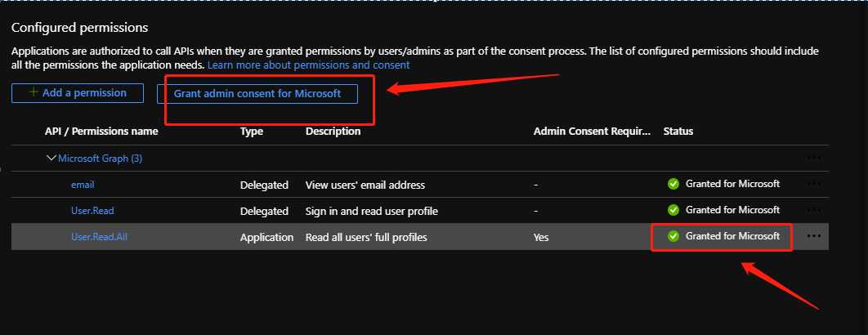Click 'Delegated' type in email row

pyautogui.click(x=264, y=185)
